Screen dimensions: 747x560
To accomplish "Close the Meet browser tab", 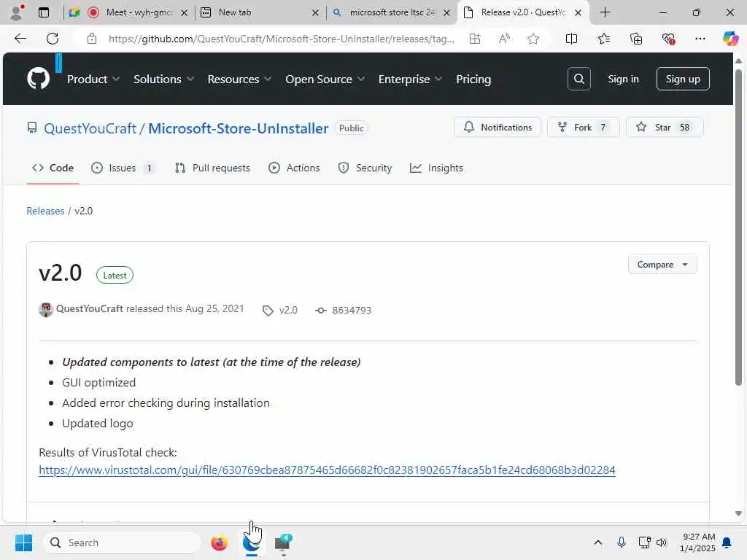I will click(x=185, y=13).
